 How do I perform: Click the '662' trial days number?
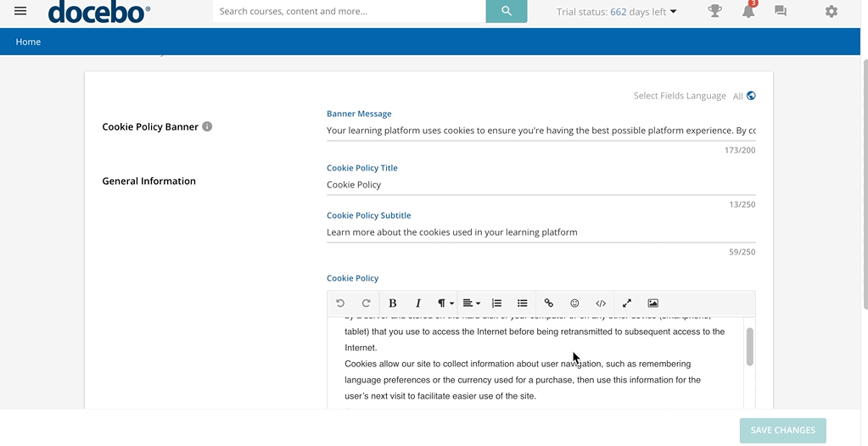[619, 12]
